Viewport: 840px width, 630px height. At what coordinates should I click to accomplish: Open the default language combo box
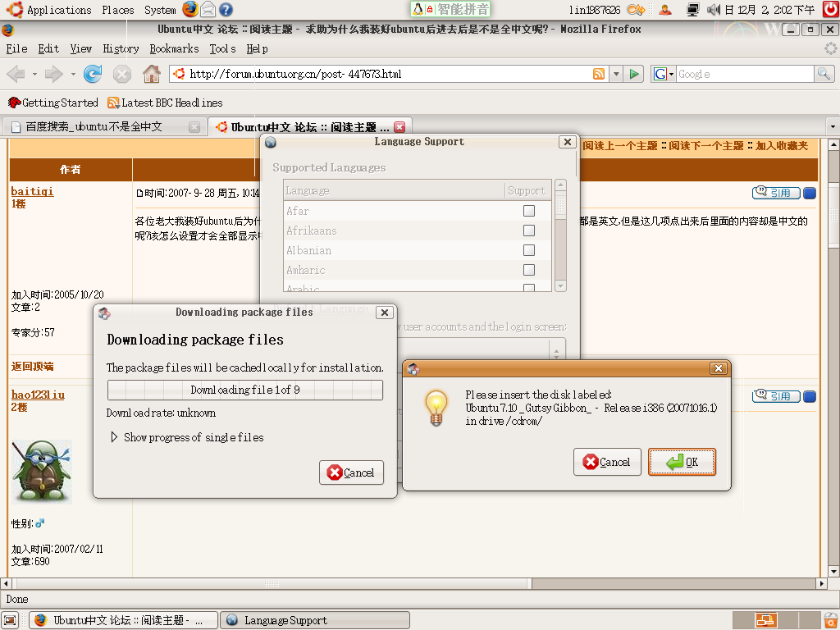point(482,351)
